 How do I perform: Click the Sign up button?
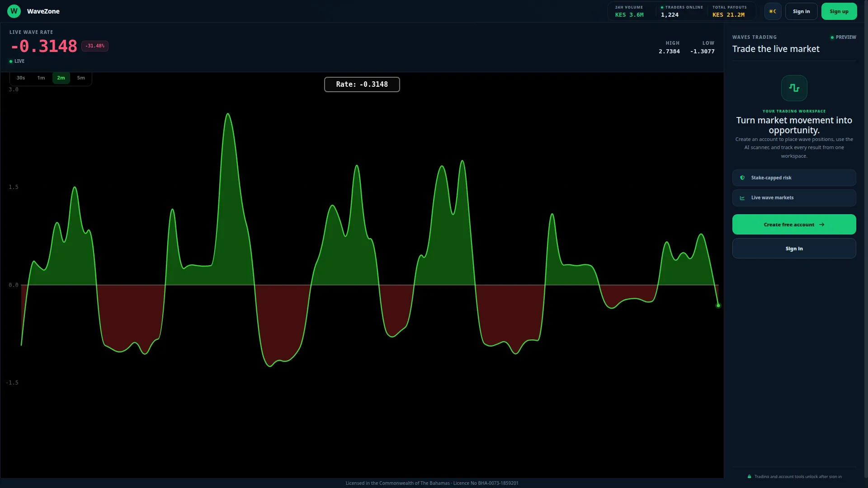click(839, 11)
